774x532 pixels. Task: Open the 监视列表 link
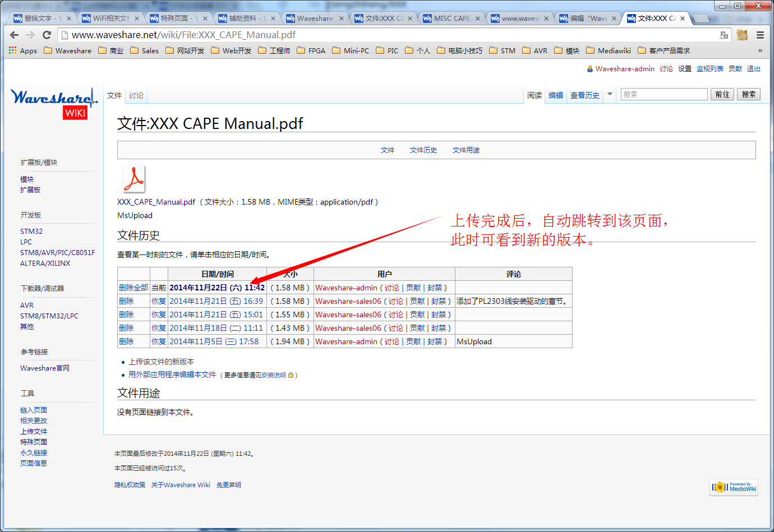pos(710,69)
